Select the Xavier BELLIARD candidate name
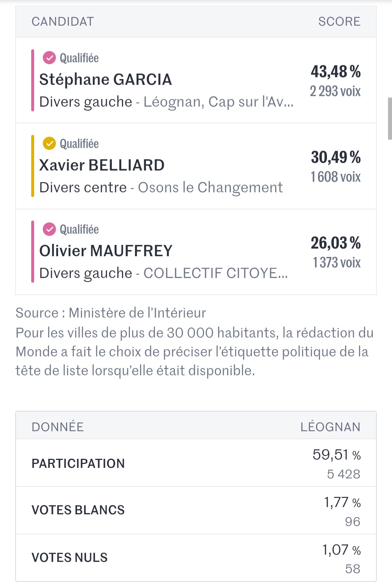Image resolution: width=392 pixels, height=584 pixels. [x=102, y=165]
